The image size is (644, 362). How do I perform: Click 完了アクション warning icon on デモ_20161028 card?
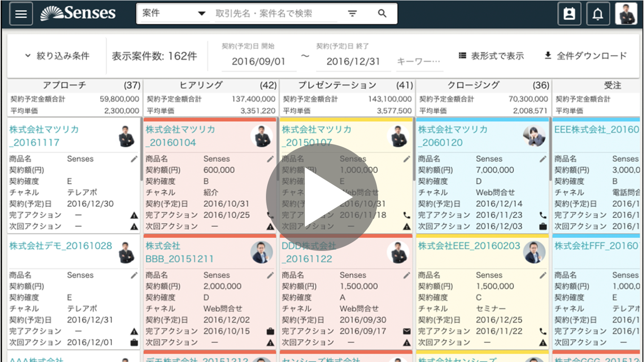(x=134, y=332)
